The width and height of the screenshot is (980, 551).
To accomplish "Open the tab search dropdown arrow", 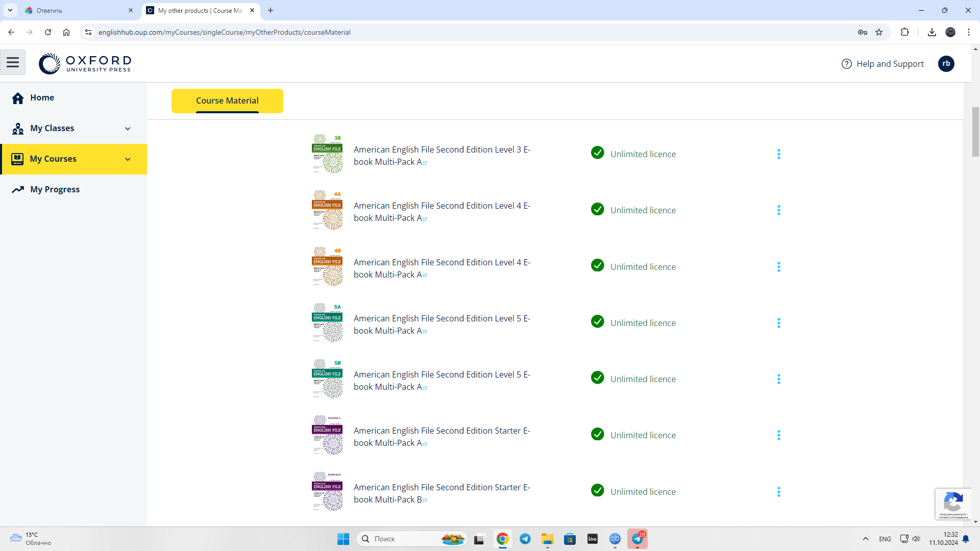I will [x=10, y=10].
